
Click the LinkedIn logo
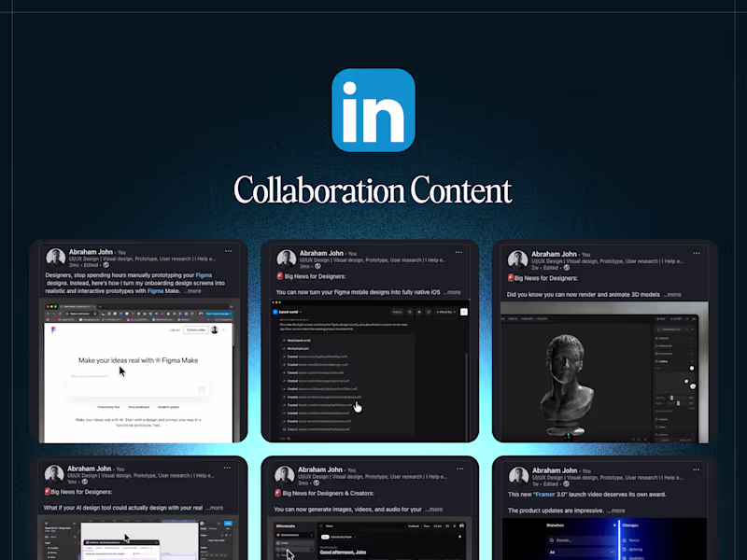(373, 110)
